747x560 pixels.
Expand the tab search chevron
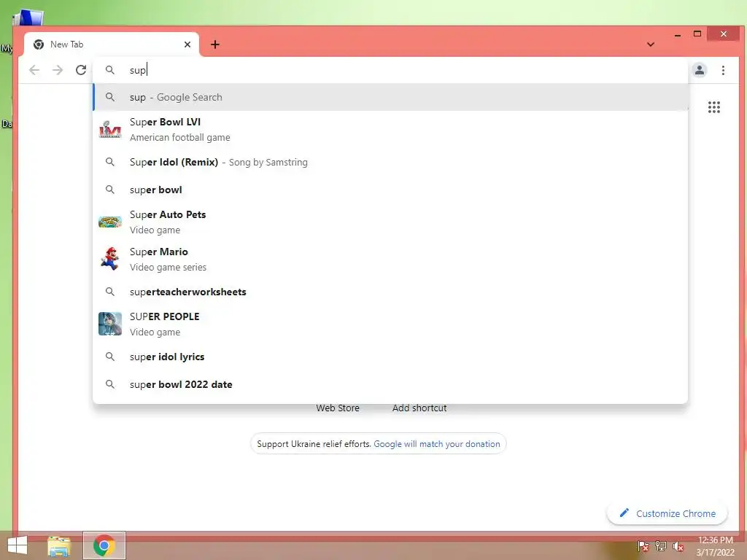651,44
